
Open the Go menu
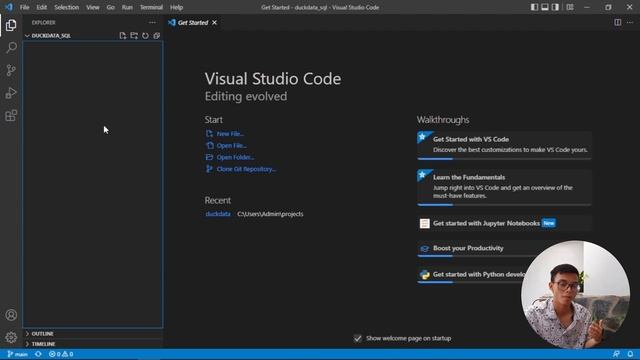(x=111, y=7)
